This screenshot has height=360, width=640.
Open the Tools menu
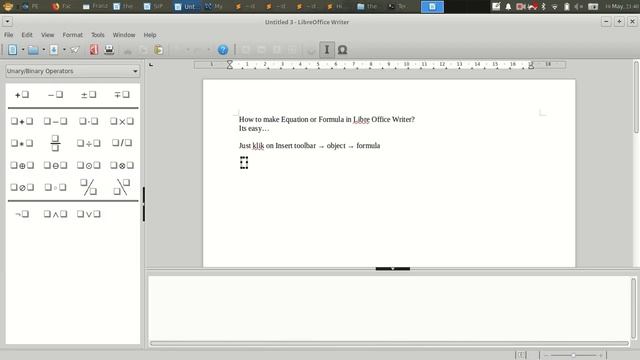[98, 35]
